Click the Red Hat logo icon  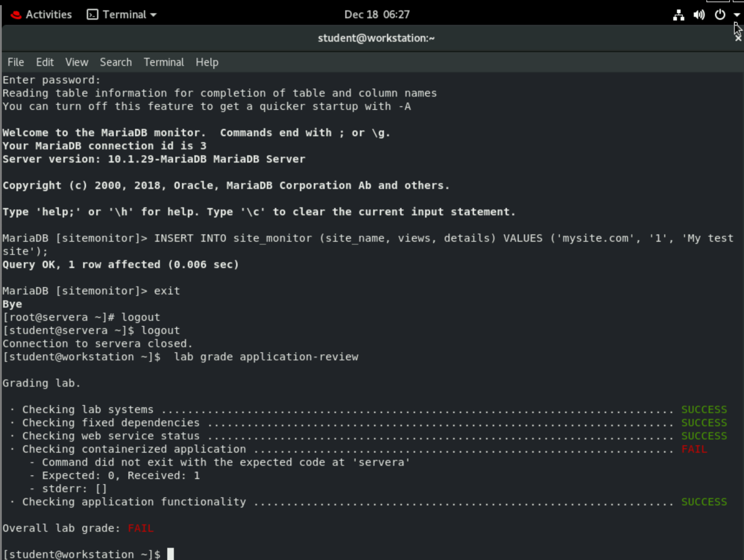tap(16, 15)
